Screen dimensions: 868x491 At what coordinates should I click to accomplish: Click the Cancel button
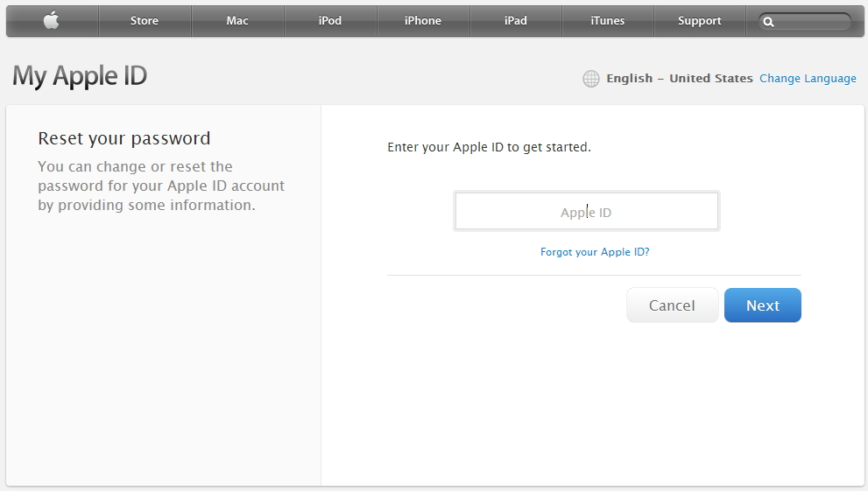coord(672,305)
